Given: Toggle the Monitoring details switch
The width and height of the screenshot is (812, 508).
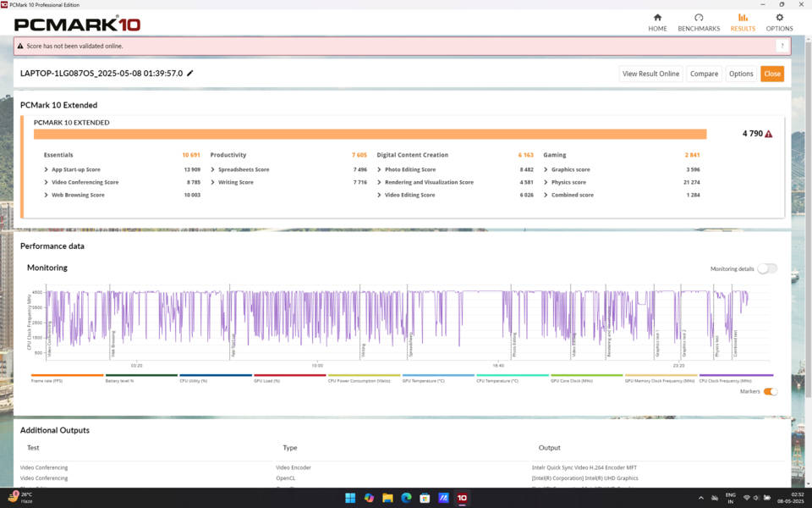Looking at the screenshot, I should (767, 268).
